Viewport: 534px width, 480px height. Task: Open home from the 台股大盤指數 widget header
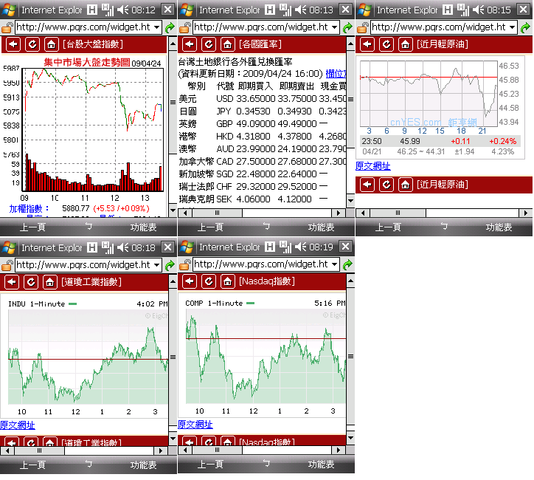[51, 44]
